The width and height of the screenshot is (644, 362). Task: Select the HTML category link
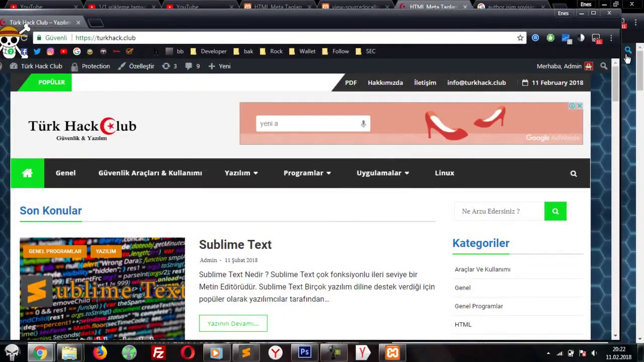click(x=463, y=325)
